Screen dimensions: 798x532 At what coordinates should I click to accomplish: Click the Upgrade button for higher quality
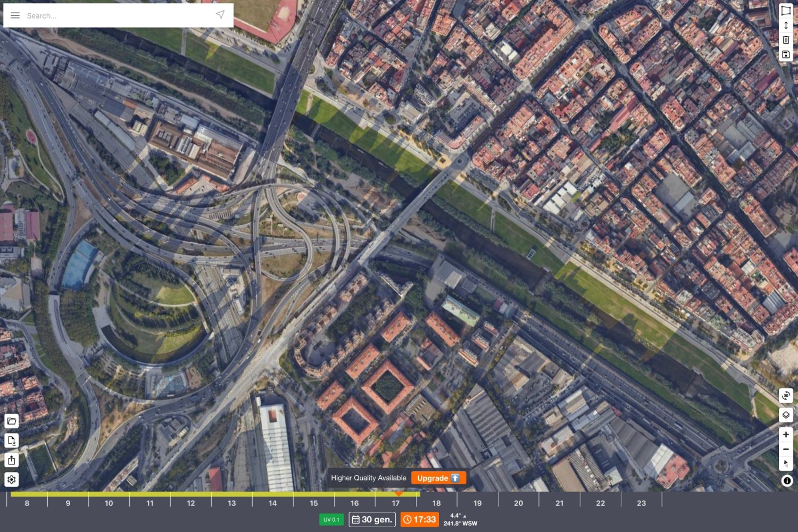point(438,478)
